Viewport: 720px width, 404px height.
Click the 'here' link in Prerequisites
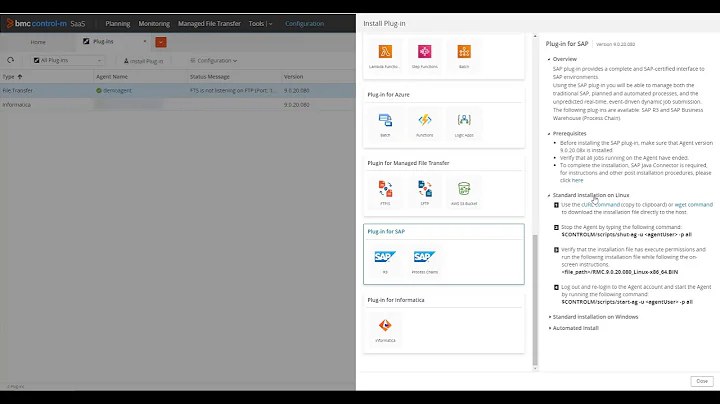click(577, 180)
